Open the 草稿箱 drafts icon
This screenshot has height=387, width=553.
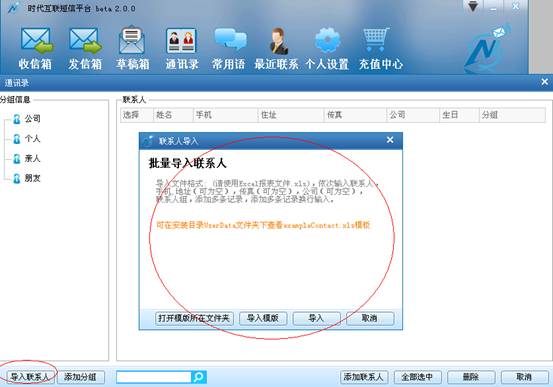[x=133, y=48]
